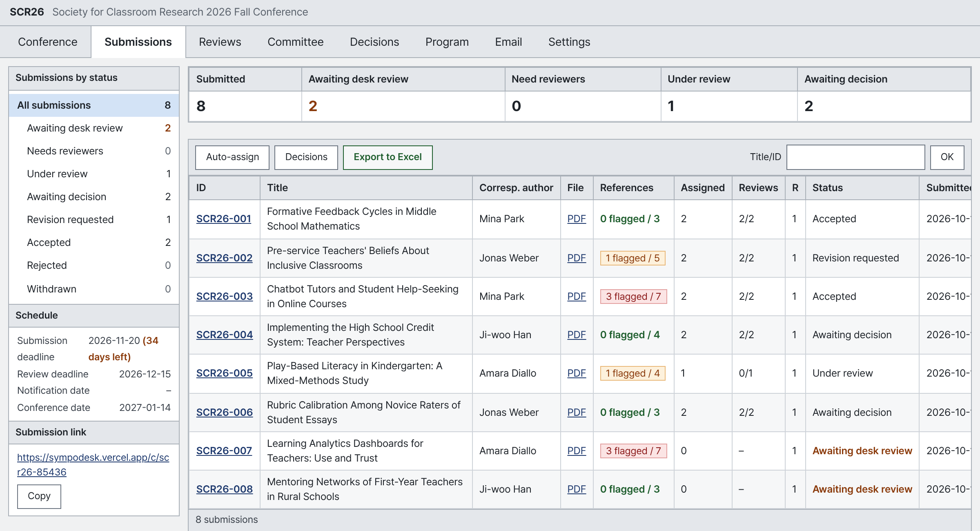The image size is (980, 531).
Task: Select All submissions in sidebar
Action: click(94, 105)
